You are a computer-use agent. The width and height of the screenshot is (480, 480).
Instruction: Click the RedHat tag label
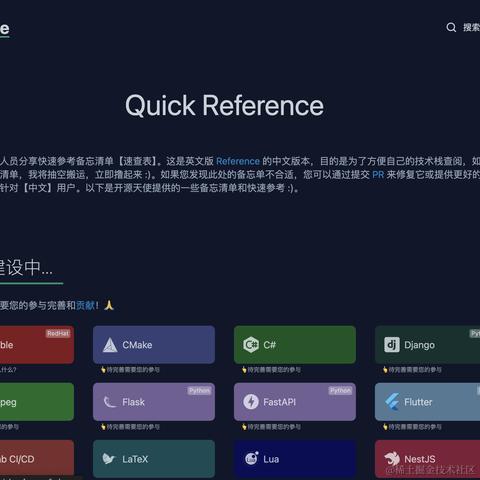58,333
